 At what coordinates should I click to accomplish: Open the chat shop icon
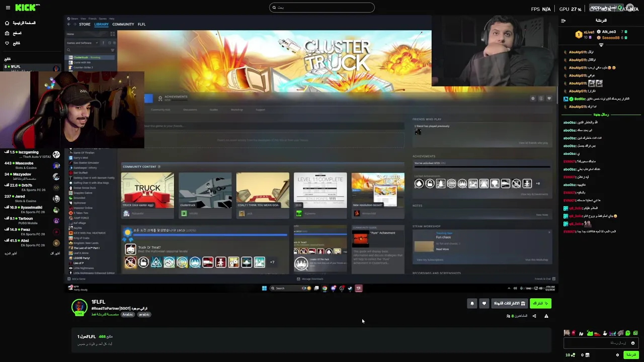click(587, 355)
